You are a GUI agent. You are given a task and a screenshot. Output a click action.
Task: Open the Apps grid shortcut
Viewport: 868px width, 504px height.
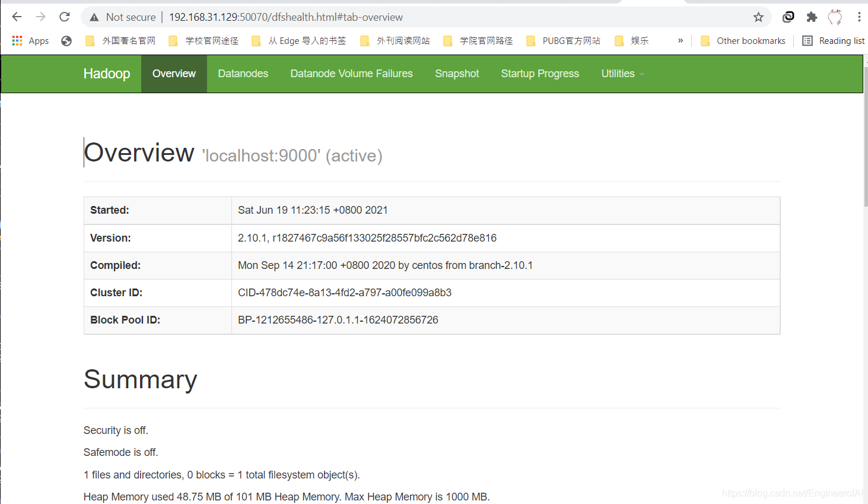[30, 40]
